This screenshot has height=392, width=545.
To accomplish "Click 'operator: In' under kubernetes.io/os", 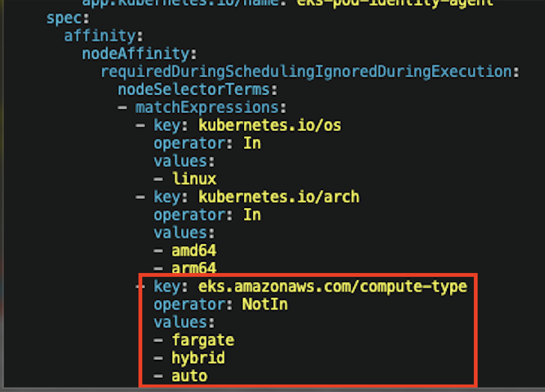I will tap(207, 144).
